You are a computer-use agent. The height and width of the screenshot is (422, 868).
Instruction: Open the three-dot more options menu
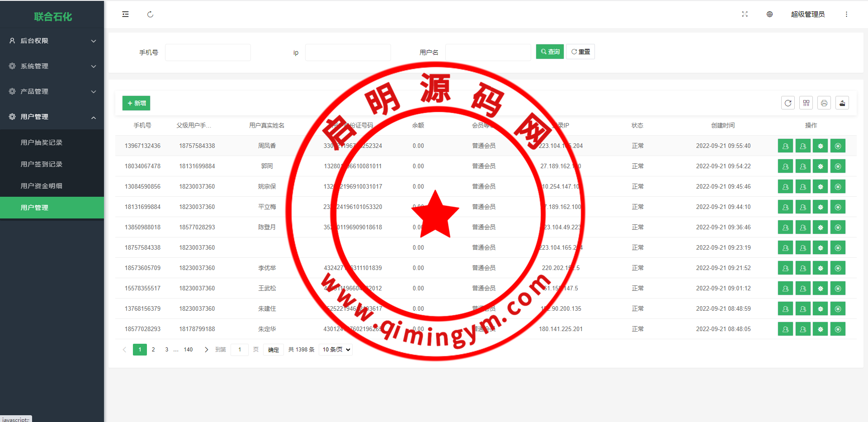point(846,14)
